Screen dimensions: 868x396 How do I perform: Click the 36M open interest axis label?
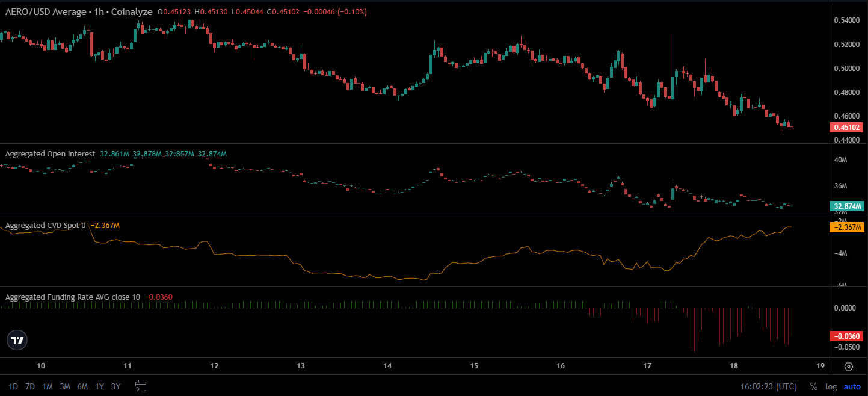click(x=840, y=185)
